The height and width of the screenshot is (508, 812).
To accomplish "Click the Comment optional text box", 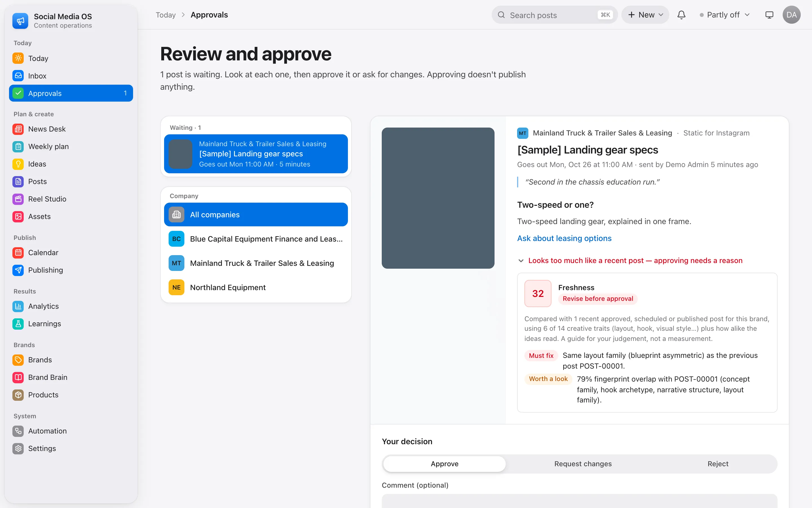I will (579, 501).
